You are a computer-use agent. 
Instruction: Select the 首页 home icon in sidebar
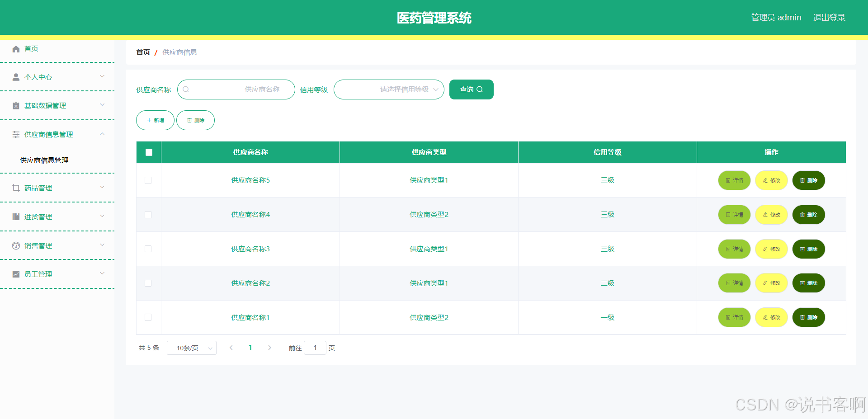[15, 49]
